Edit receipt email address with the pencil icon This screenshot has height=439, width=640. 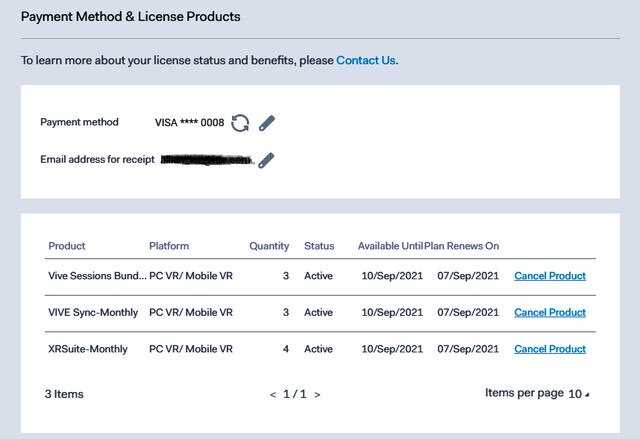[x=266, y=160]
